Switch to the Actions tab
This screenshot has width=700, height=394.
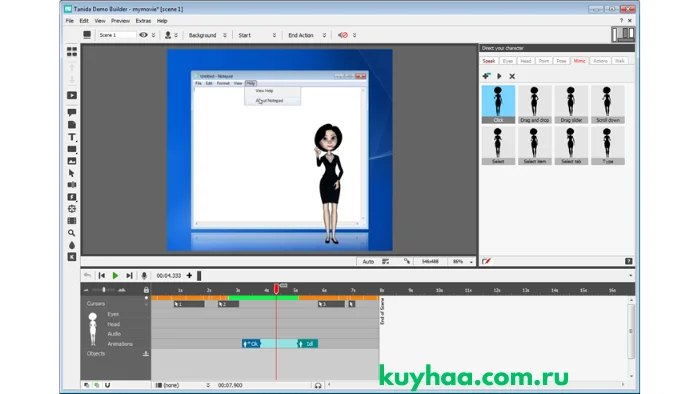pos(600,61)
